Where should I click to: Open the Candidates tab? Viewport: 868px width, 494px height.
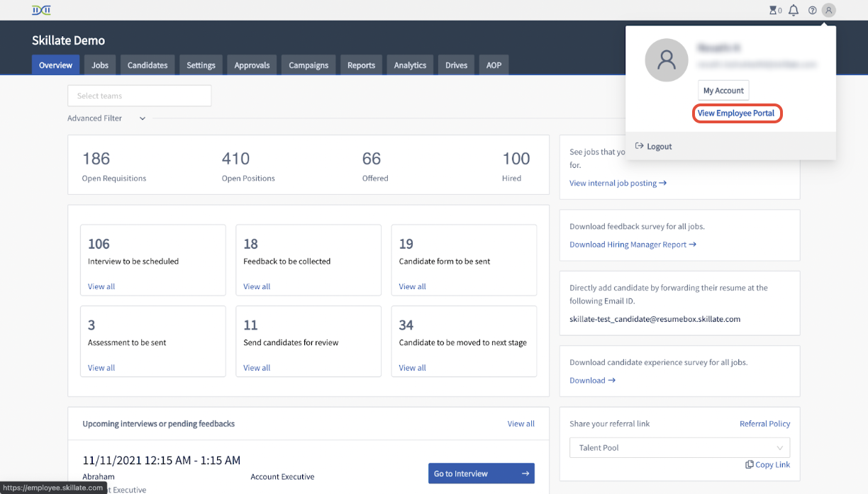point(148,64)
